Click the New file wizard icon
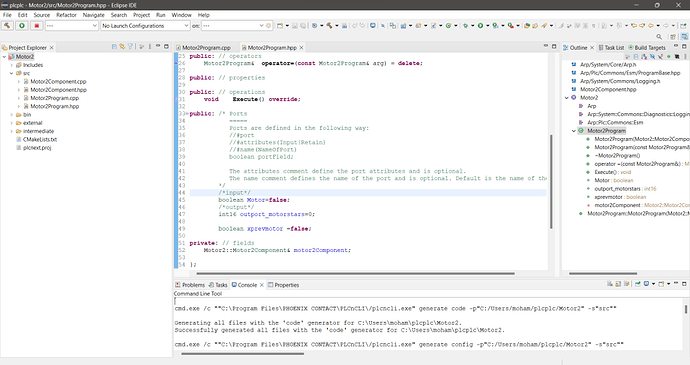Screen dimensions: 690x365 [x=279, y=26]
